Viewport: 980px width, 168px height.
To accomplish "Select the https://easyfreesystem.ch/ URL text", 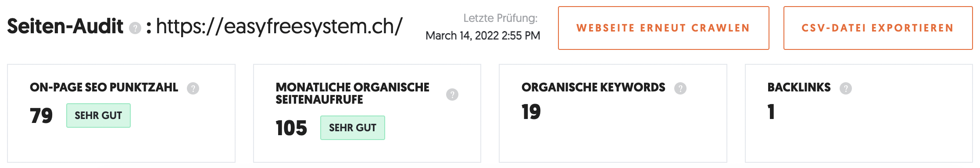I will pos(279,27).
